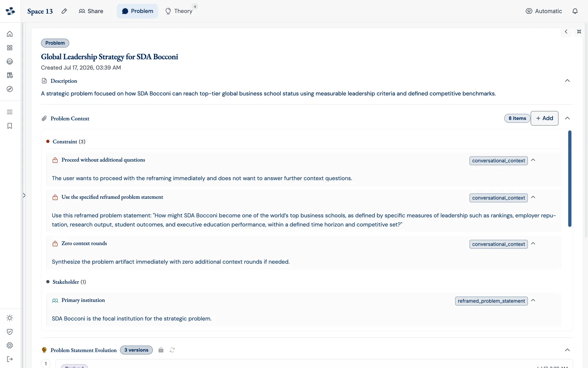This screenshot has height=368, width=588.
Task: Click conversational_context tag on Use specified reframed statement
Action: tap(498, 198)
